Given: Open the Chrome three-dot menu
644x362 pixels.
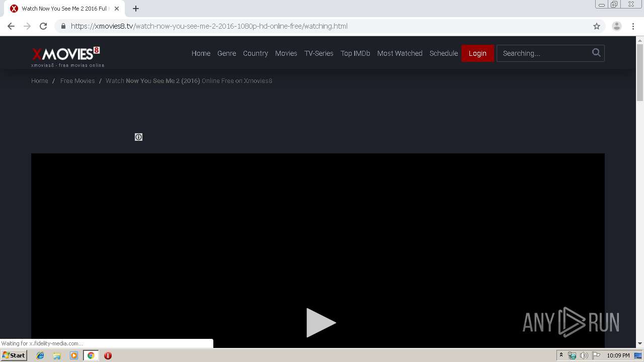Looking at the screenshot, I should 632,26.
